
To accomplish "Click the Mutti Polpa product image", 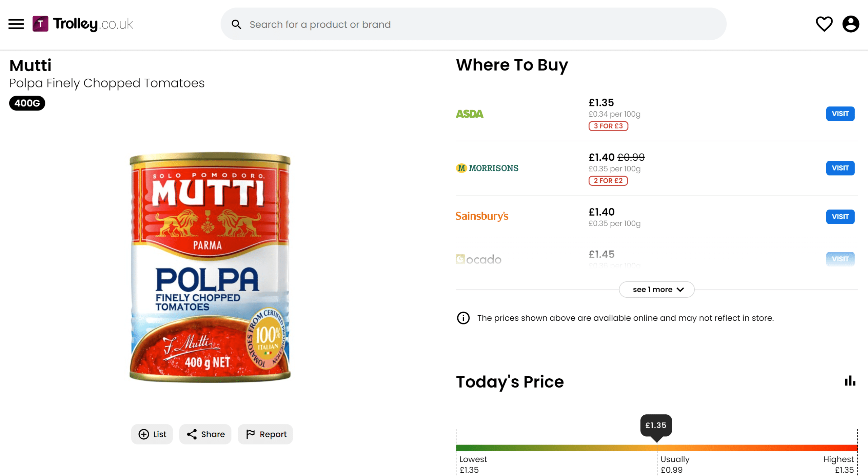I will pos(210,267).
